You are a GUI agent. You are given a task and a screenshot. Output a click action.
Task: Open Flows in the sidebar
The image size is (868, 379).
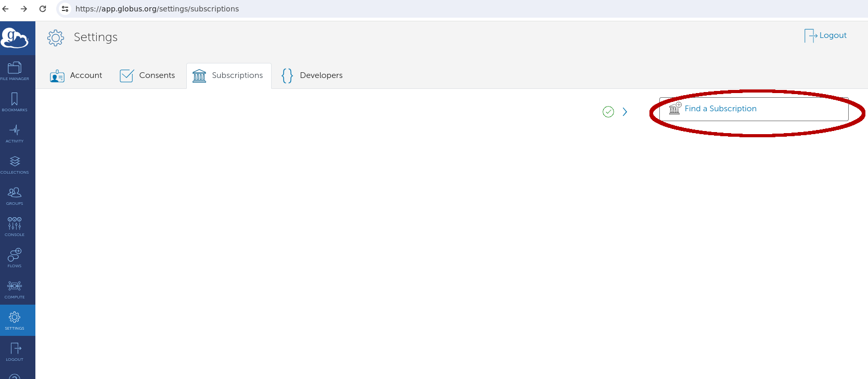point(15,258)
